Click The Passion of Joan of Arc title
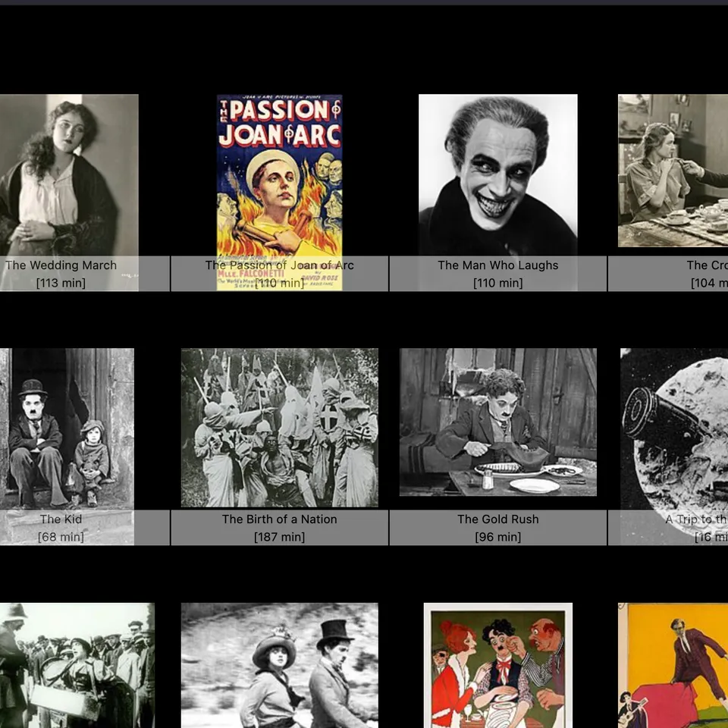This screenshot has height=728, width=728. 279,265
